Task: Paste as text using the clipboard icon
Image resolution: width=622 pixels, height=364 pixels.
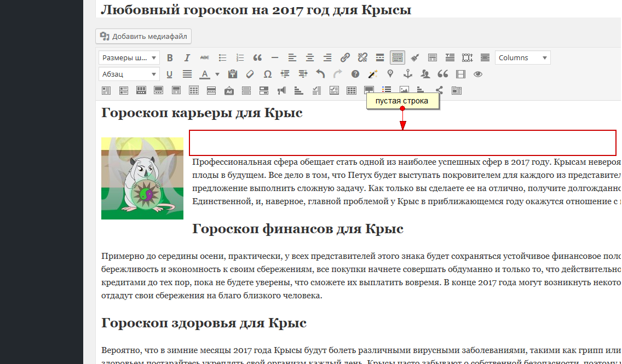Action: 232,74
